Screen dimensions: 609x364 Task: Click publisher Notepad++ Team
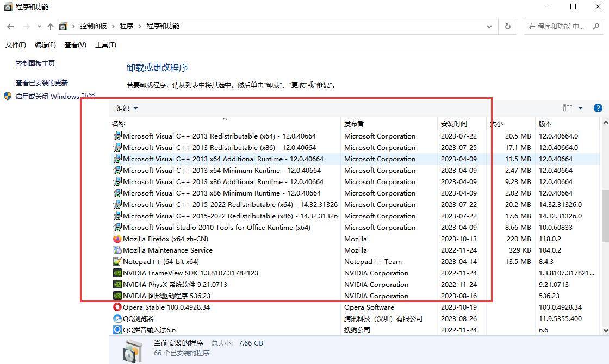coord(373,261)
